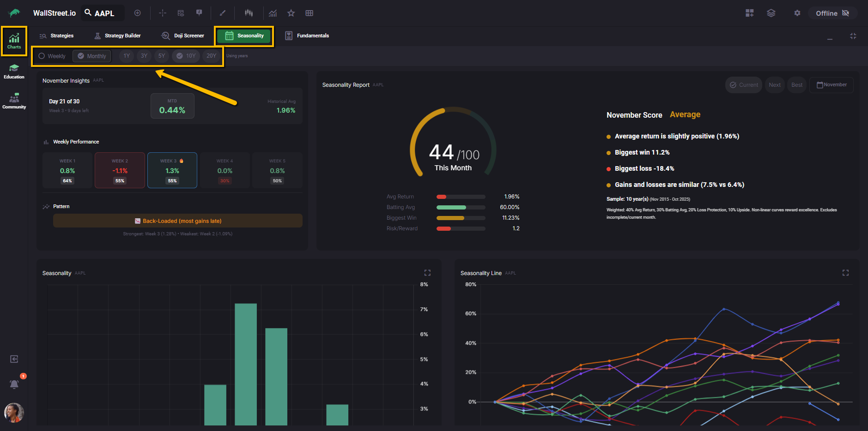Image resolution: width=868 pixels, height=431 pixels.
Task: Open the add widget grid icon
Action: click(749, 13)
